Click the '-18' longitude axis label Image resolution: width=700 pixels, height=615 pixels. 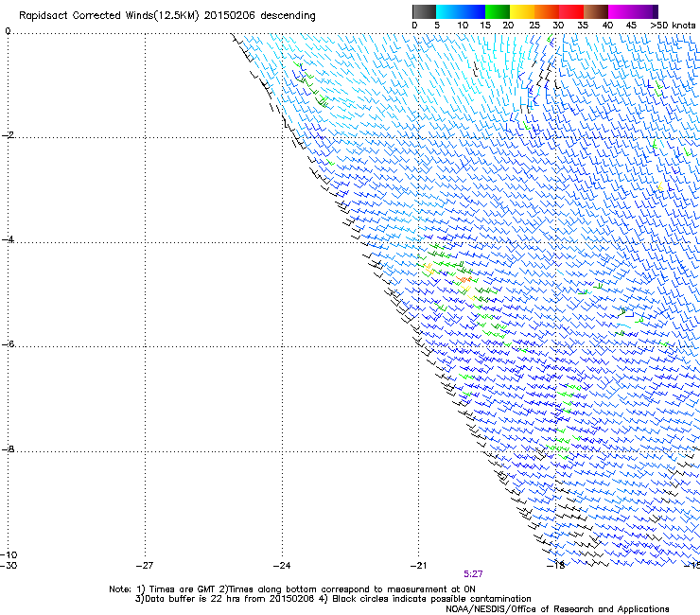[556, 566]
